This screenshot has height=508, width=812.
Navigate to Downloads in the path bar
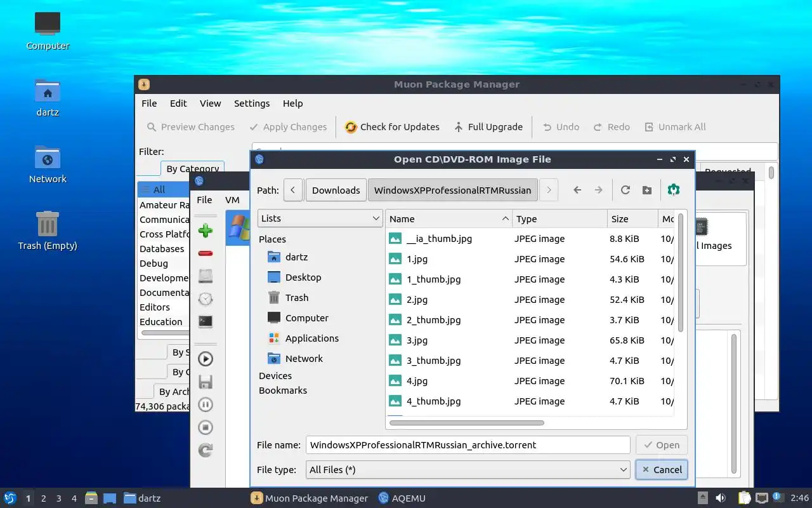[x=336, y=190]
